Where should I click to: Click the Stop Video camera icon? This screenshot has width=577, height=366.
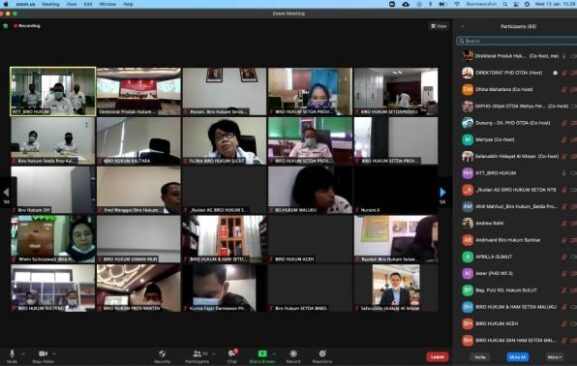[43, 353]
